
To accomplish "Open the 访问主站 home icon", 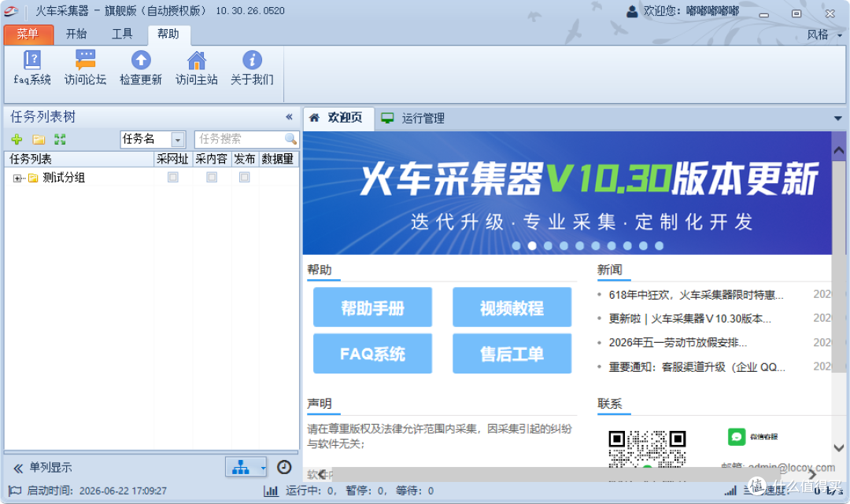I will tap(196, 60).
